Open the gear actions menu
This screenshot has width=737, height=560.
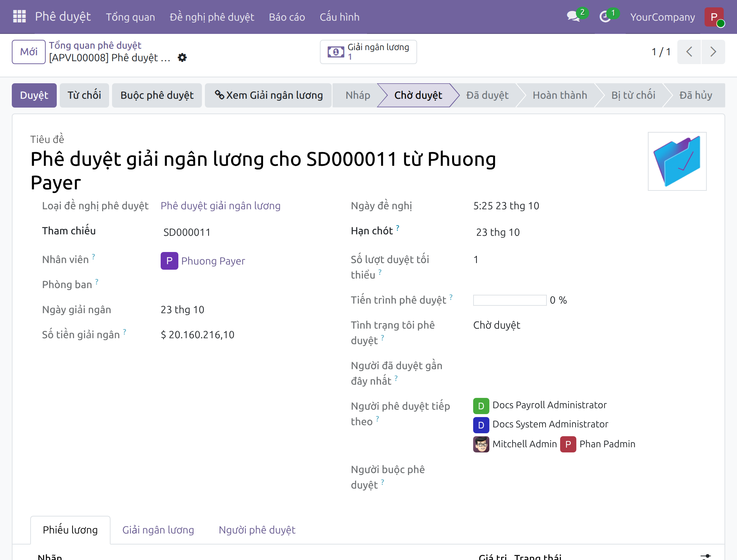pos(182,57)
